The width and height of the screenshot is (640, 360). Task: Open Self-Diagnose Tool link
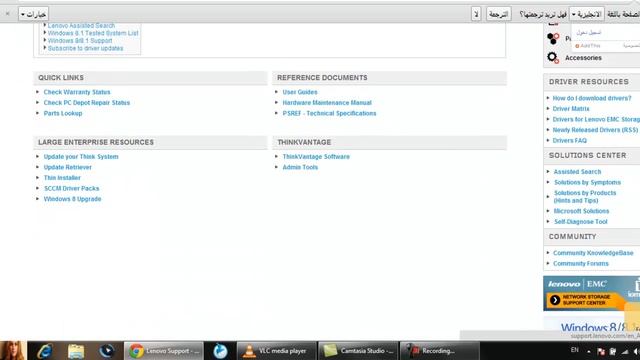point(580,222)
